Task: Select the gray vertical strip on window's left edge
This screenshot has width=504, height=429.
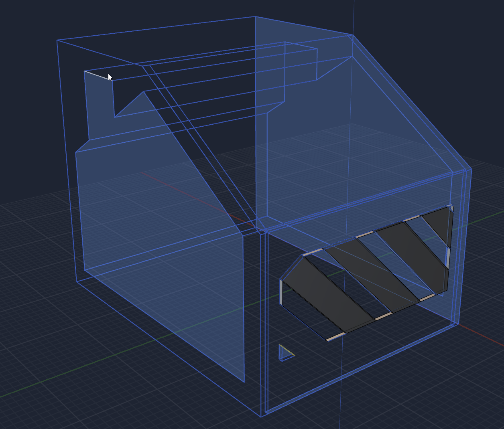Action: pyautogui.click(x=281, y=292)
